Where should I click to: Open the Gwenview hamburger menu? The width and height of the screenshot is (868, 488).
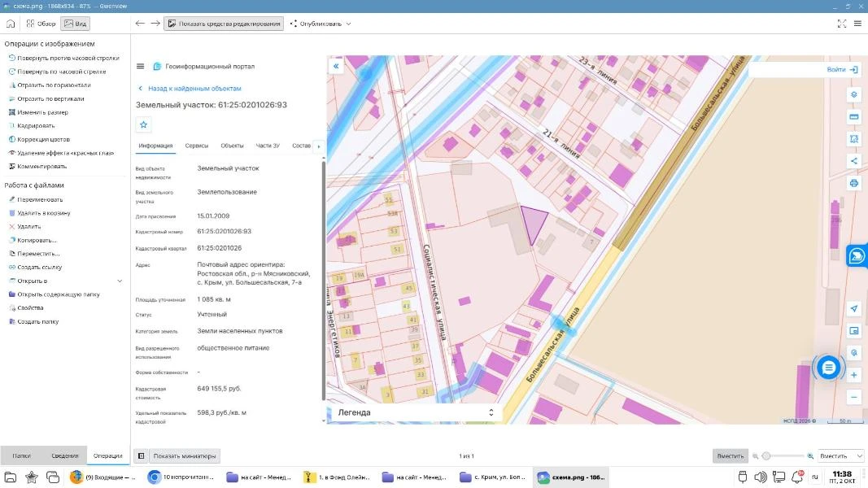[x=857, y=24]
